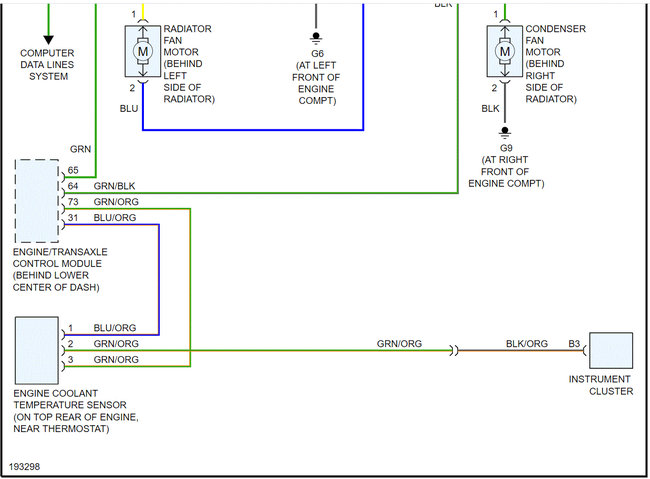Select the B3 terminal label
650x479 pixels.
click(x=574, y=344)
